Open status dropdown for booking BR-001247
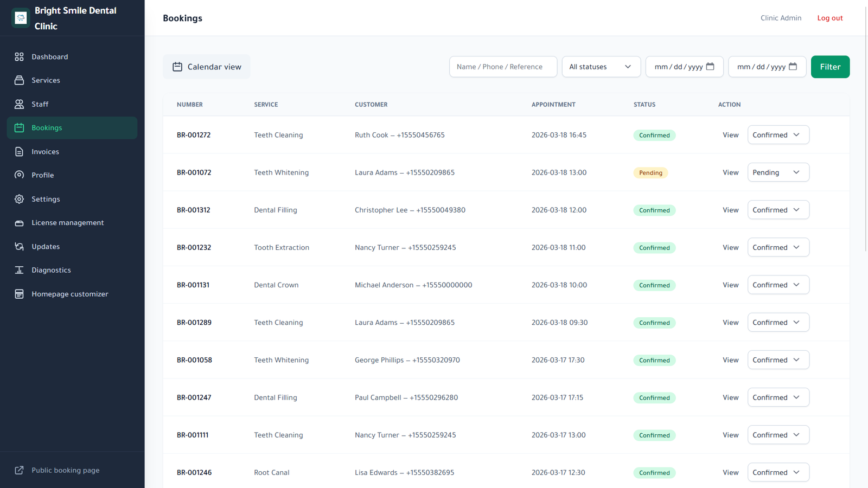This screenshot has width=868, height=488. pos(778,397)
